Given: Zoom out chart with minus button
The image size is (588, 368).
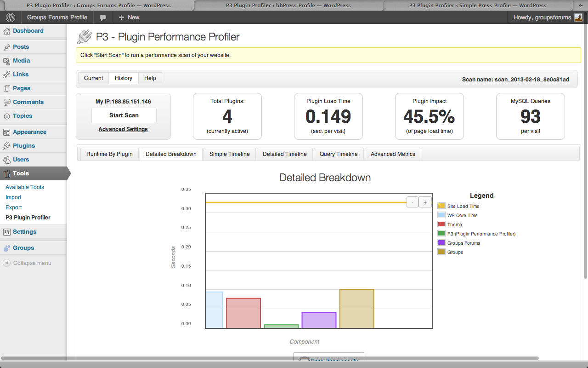Looking at the screenshot, I should pos(413,202).
